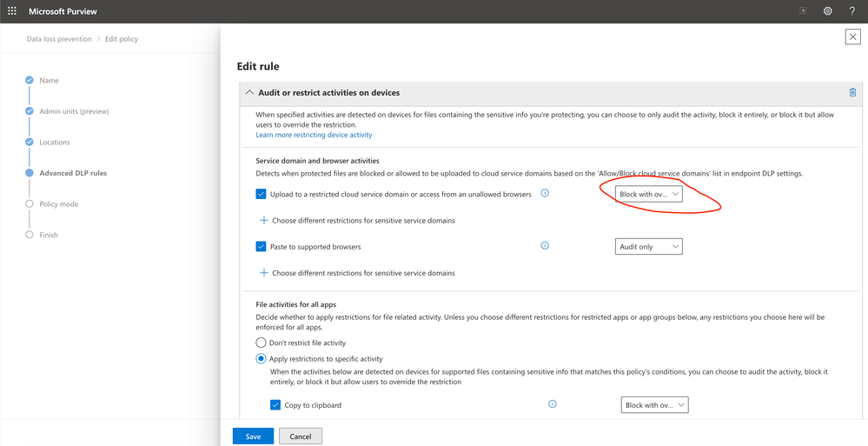This screenshot has height=446, width=868.
Task: Uncheck Upload to a restricted cloud service domain
Action: (x=261, y=194)
